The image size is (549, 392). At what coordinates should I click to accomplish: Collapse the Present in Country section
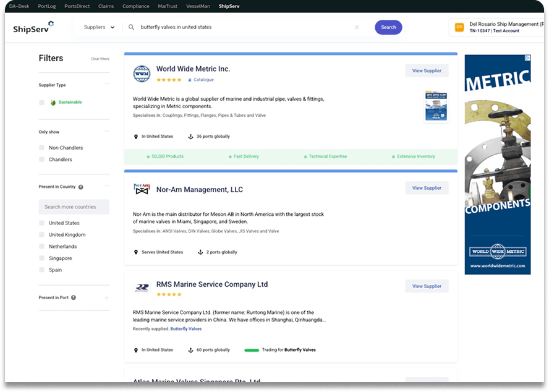(x=107, y=185)
